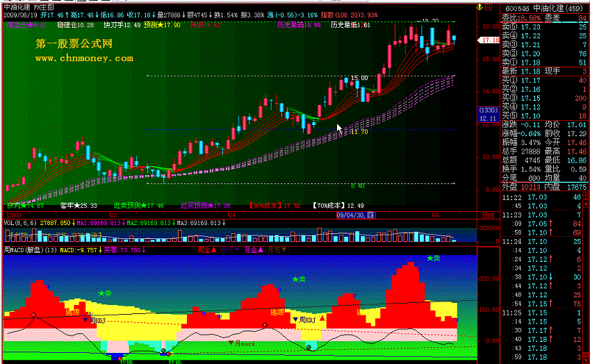Select sell level 卖④ 17.22 row

(544, 35)
